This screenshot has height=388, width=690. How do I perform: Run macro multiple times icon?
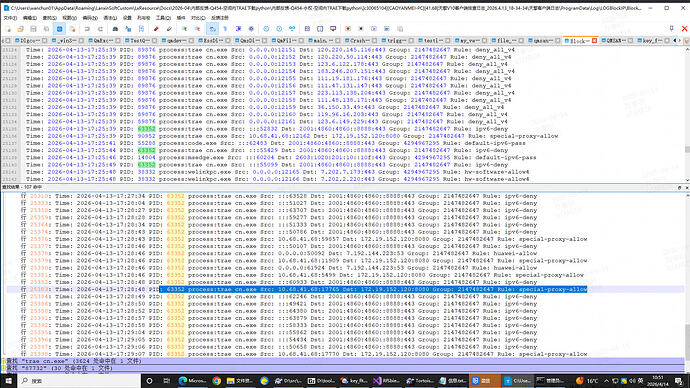tap(387, 29)
